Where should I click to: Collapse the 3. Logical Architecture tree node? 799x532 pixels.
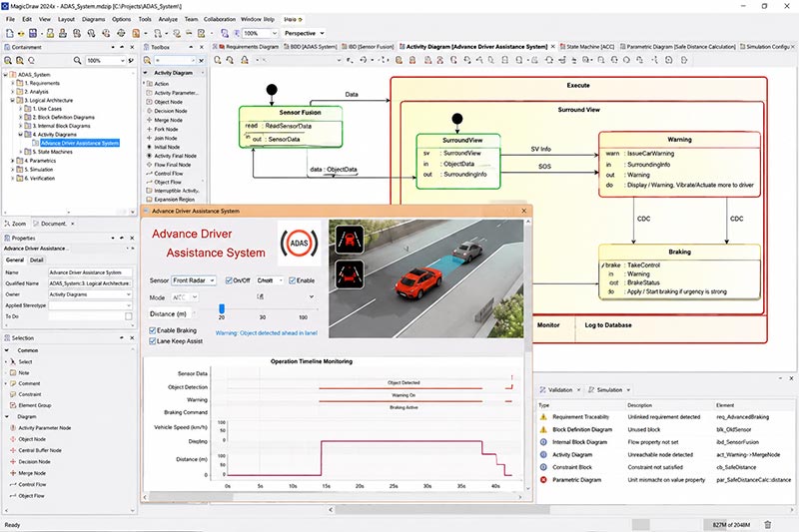pos(13,100)
